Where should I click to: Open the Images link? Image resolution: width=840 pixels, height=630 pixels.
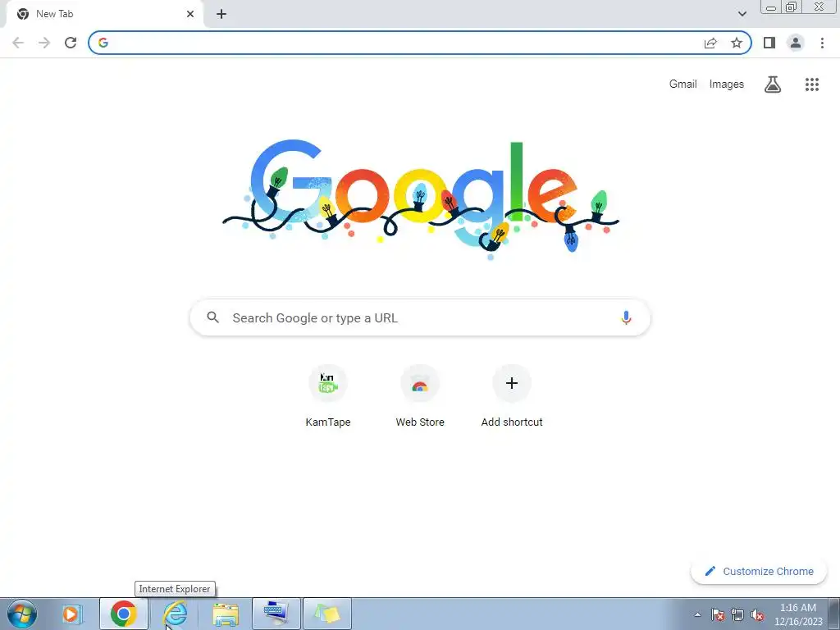coord(727,84)
